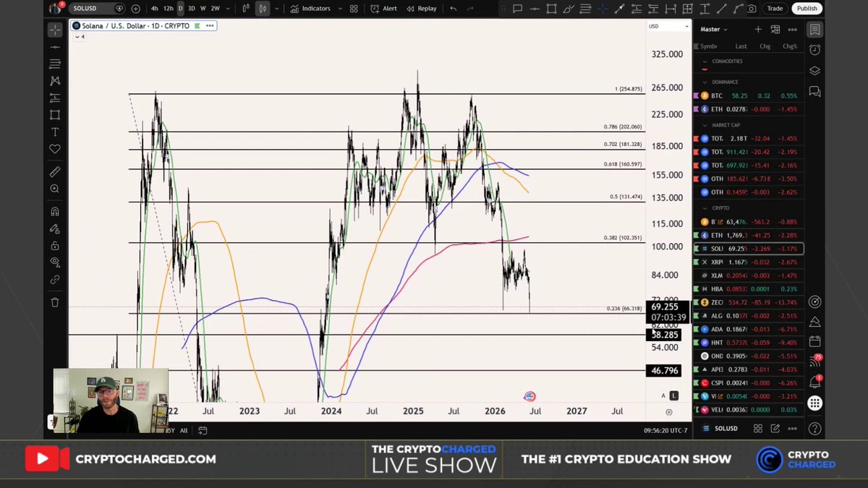
Task: Open the favorites heart icon tool
Action: click(x=55, y=149)
